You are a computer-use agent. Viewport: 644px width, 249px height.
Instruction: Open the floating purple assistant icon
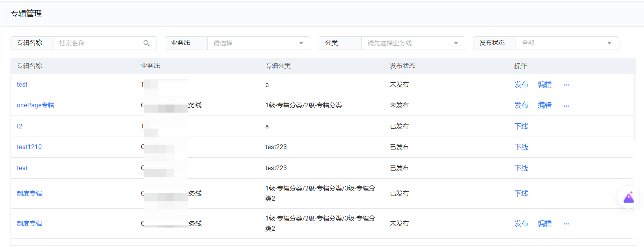(628, 197)
